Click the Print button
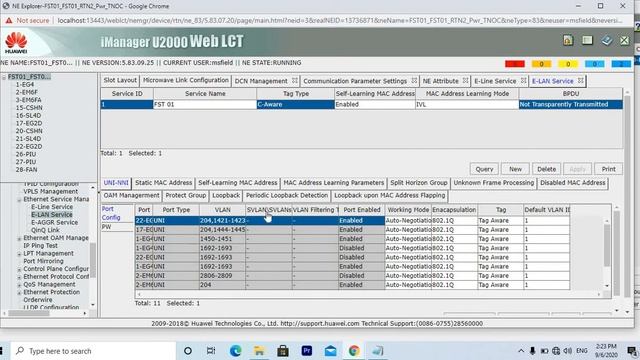Viewport: 640px width, 360px height. [x=608, y=169]
